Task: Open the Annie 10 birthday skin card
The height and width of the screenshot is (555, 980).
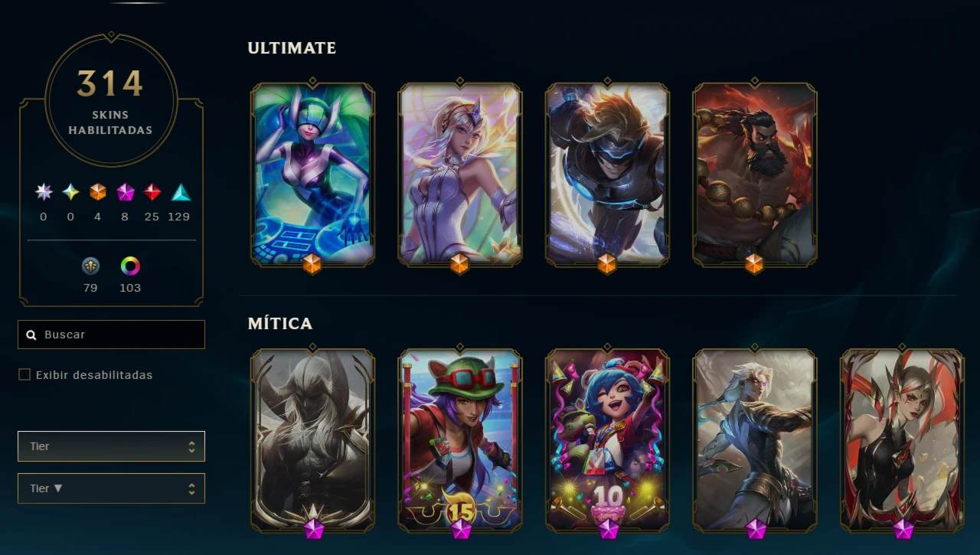Action: click(x=607, y=441)
